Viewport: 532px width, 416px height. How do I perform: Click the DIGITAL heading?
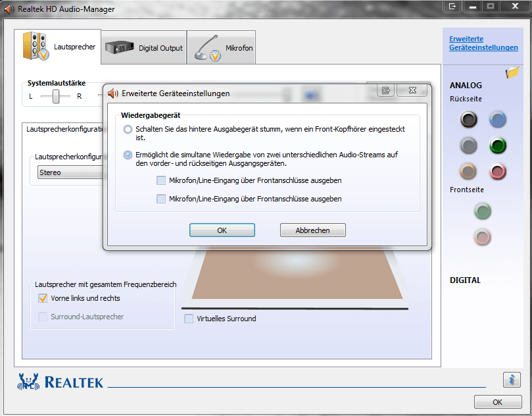pyautogui.click(x=465, y=280)
